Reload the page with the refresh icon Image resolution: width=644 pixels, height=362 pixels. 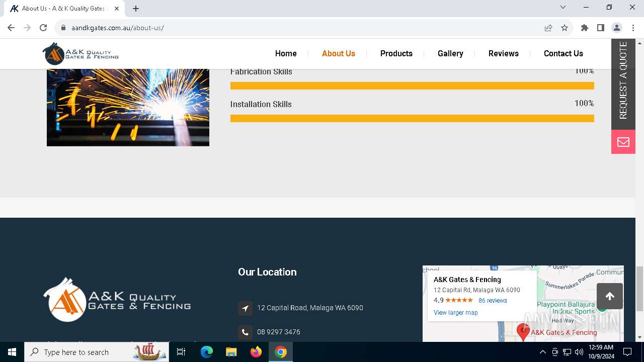pos(43,28)
